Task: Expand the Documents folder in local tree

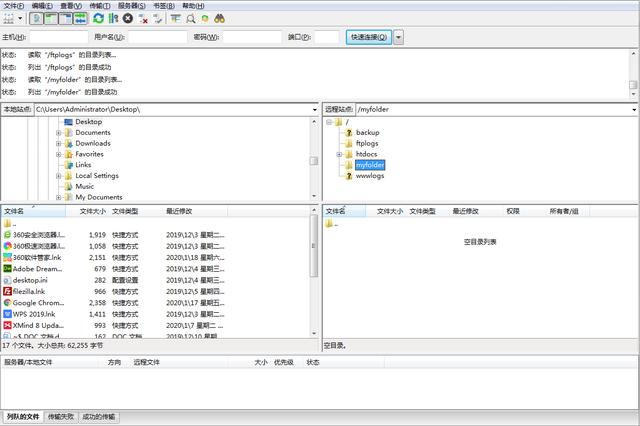Action: 58,133
